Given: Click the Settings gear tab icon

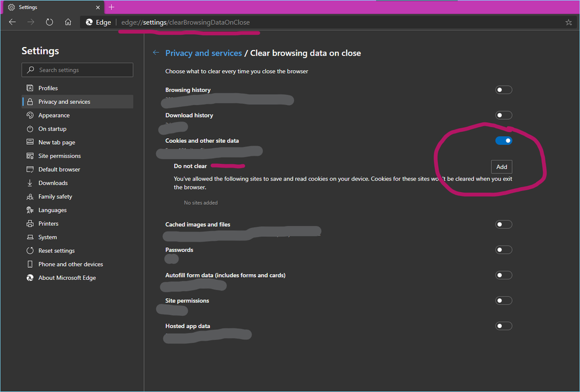Looking at the screenshot, I should click(12, 7).
